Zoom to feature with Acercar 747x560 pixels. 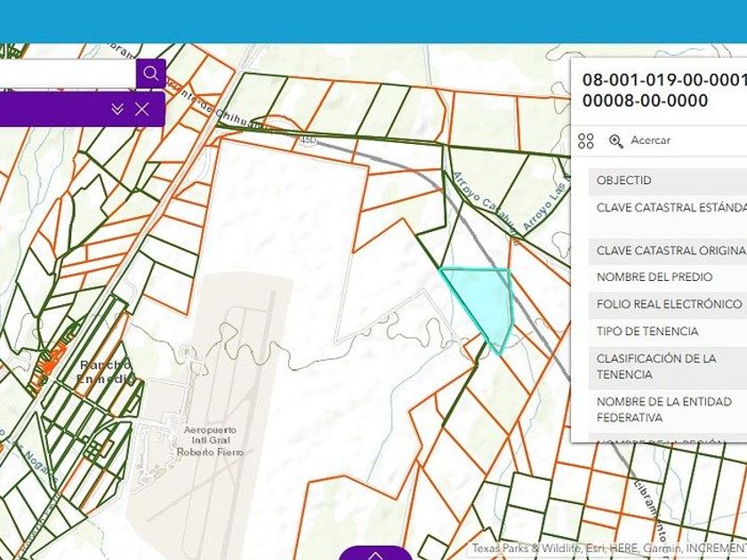point(650,140)
